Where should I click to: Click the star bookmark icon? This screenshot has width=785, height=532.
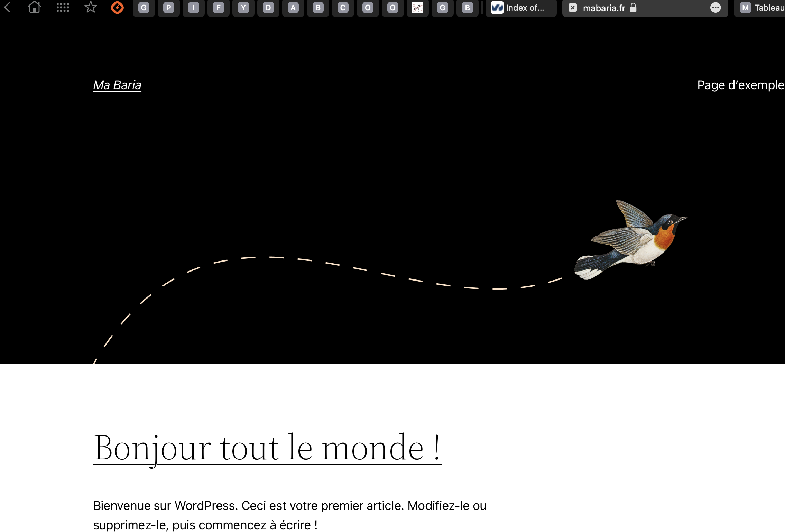[91, 7]
